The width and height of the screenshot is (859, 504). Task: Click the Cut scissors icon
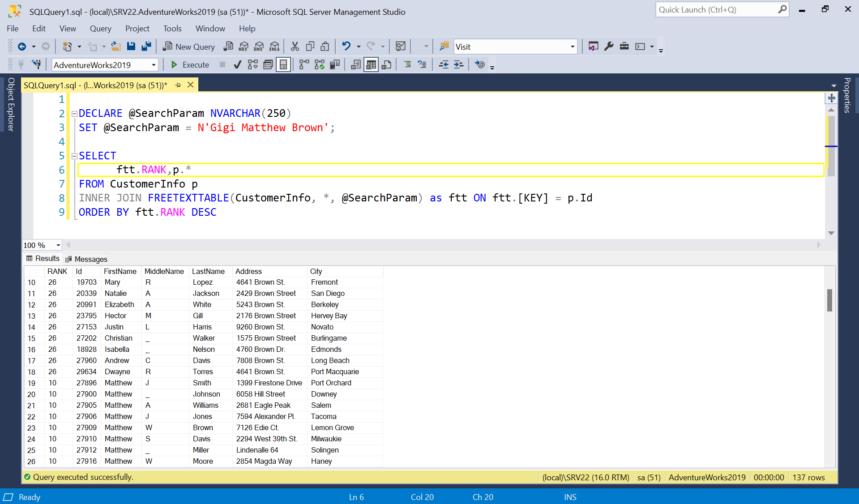click(295, 47)
